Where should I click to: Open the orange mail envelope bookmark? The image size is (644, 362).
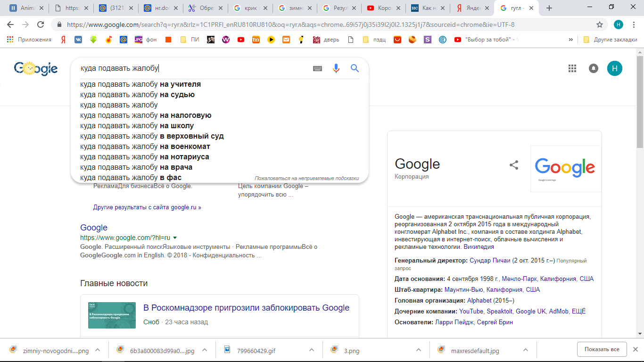(286, 40)
